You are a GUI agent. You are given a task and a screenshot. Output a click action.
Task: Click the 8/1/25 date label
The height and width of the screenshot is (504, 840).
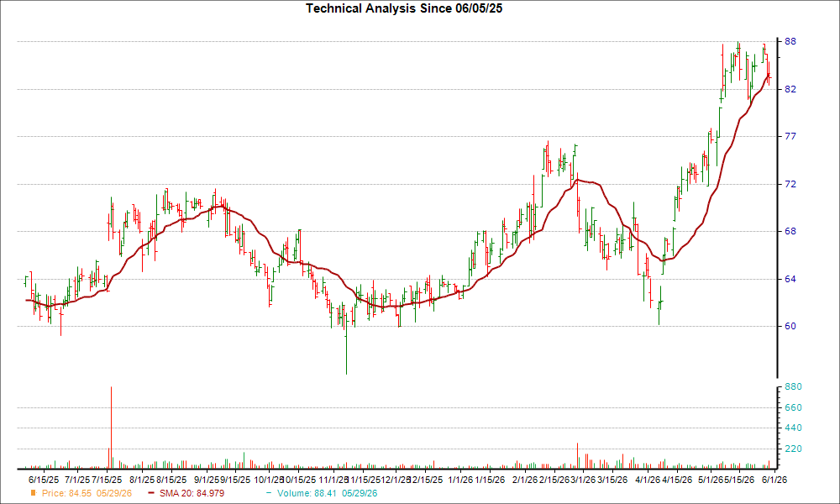[x=142, y=480]
